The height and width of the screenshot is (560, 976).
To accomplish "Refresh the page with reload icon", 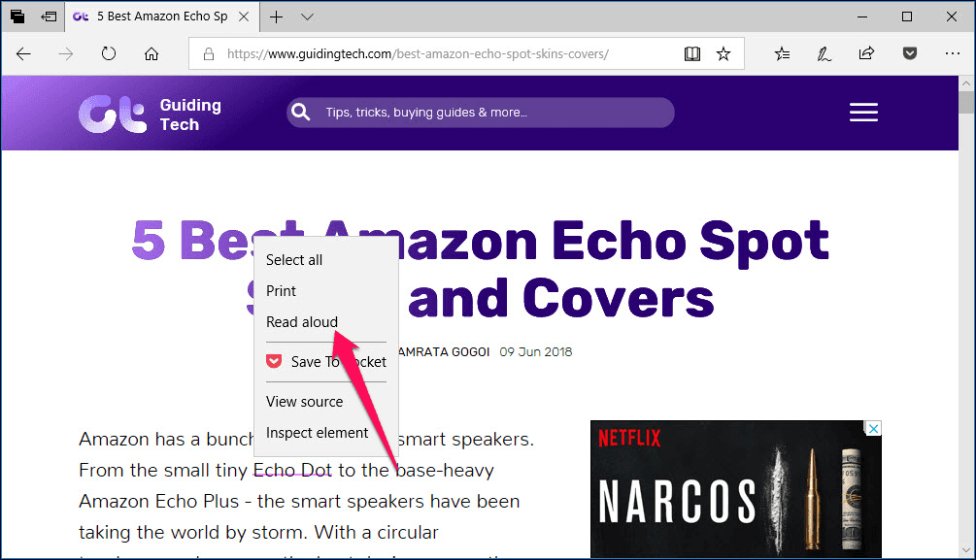I will point(109,54).
